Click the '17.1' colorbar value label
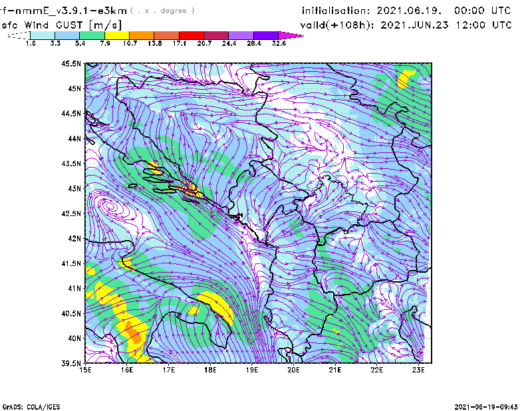This screenshot has width=532, height=411. pyautogui.click(x=180, y=43)
